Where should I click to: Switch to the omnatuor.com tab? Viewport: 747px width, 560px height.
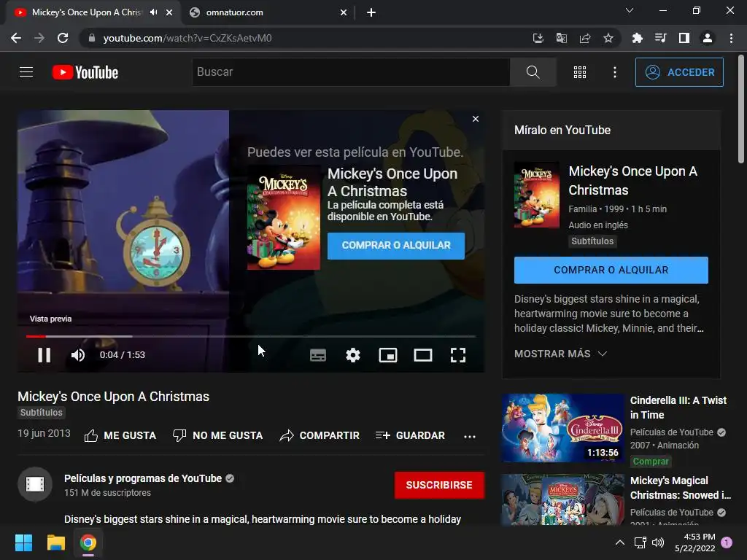[268, 12]
